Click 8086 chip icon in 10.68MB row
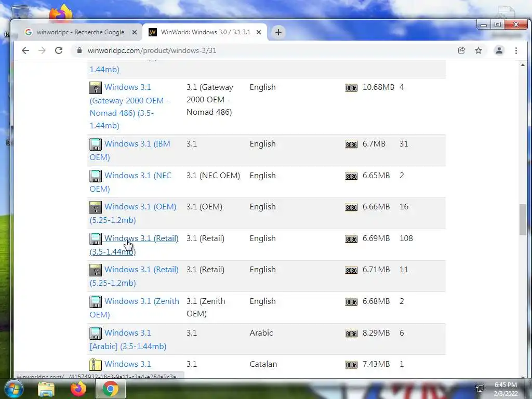 click(351, 88)
